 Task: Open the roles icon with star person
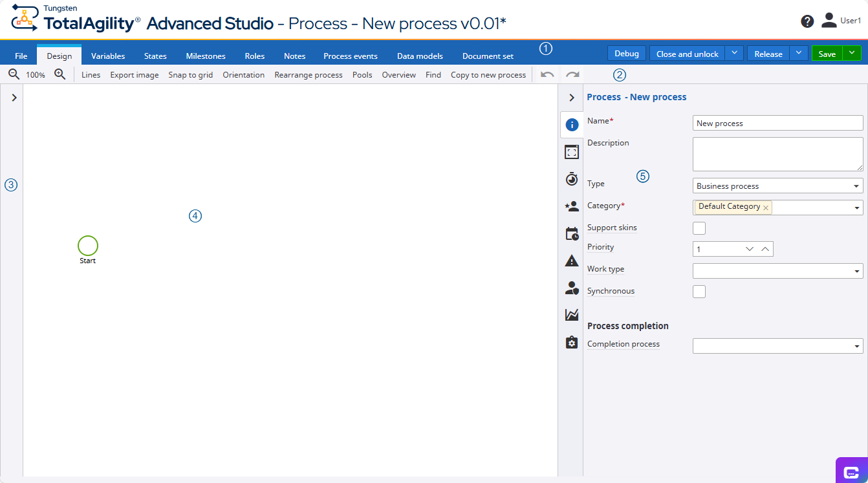point(572,206)
